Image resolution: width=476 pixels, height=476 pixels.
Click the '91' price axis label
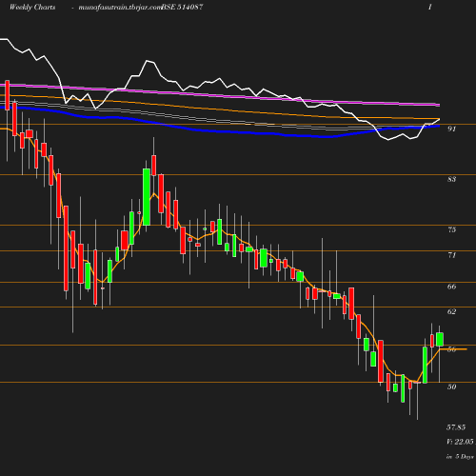(x=451, y=129)
